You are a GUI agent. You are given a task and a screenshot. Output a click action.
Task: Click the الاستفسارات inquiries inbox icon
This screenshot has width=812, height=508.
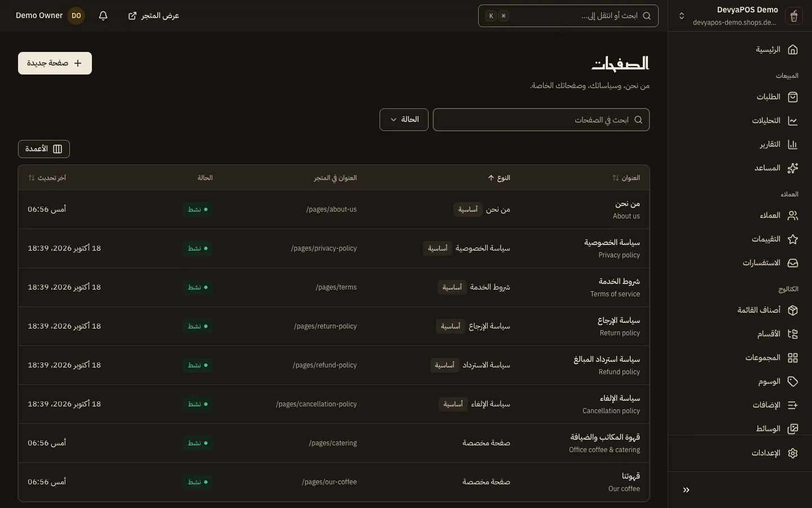[792, 263]
